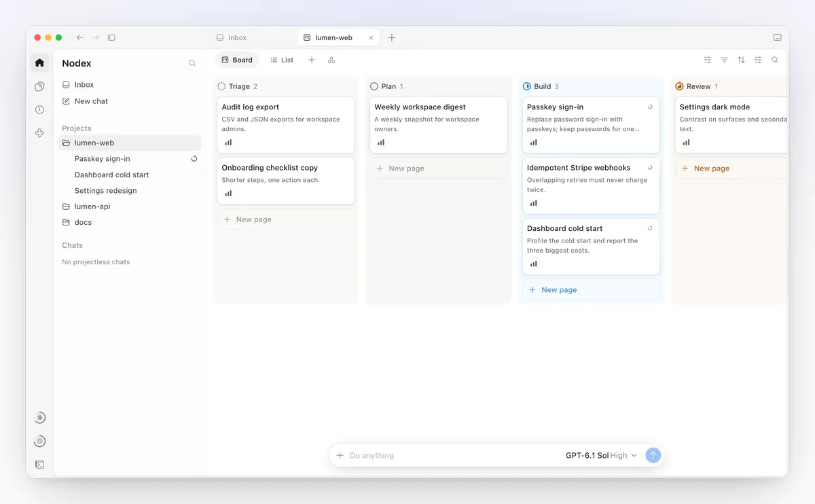
Task: Start a New chat from the sidebar
Action: 129,101
